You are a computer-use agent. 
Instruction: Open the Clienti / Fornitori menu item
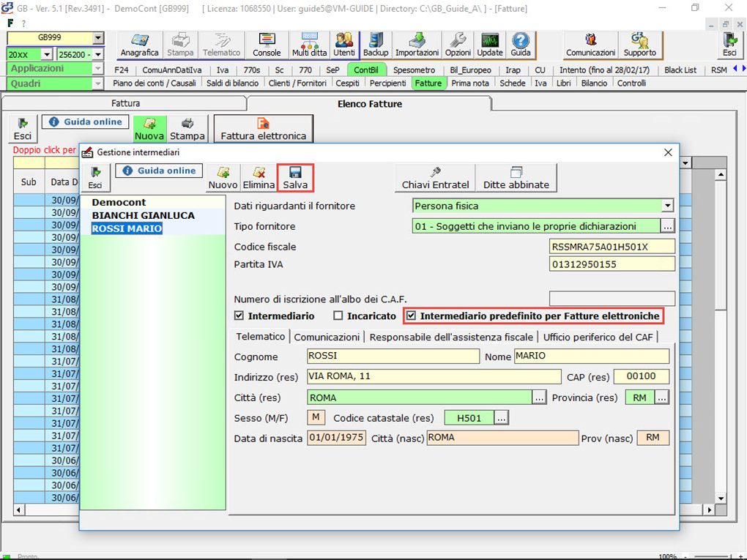pyautogui.click(x=297, y=83)
